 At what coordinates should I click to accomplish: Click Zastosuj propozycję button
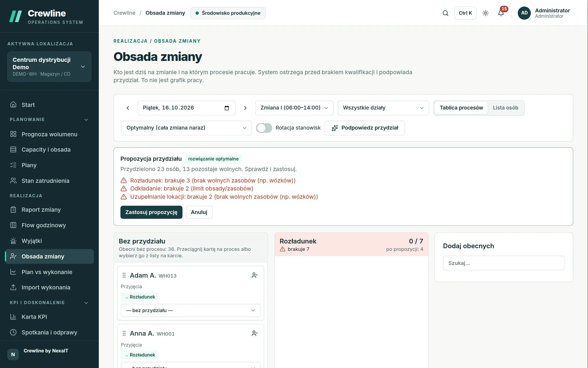click(x=151, y=212)
